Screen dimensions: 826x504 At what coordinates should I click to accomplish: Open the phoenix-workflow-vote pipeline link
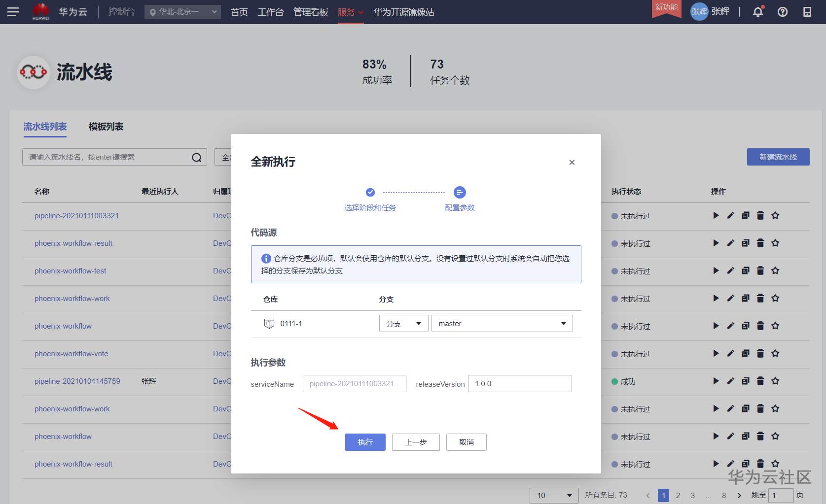coord(71,354)
